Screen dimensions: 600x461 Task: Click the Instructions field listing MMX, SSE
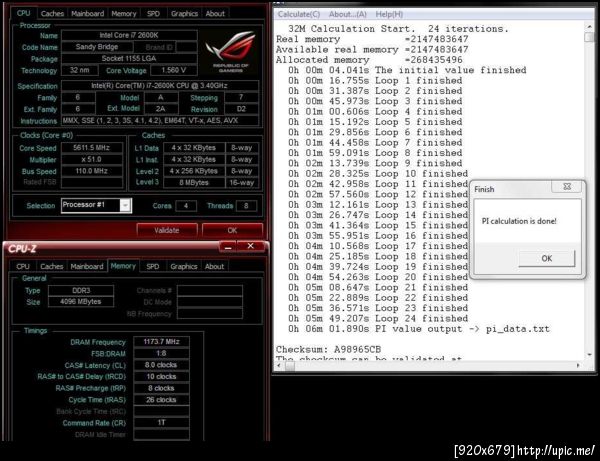click(x=160, y=121)
